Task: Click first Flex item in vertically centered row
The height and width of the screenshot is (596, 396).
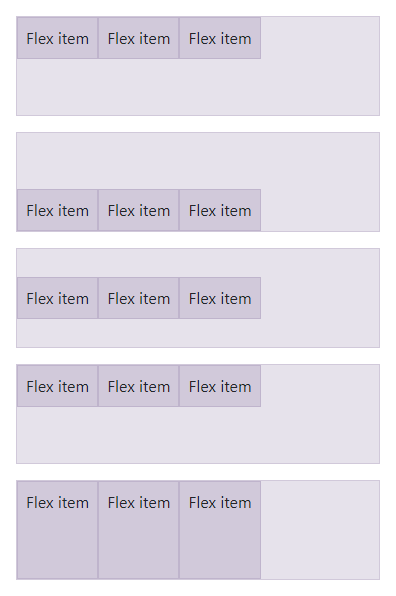Action: click(57, 298)
